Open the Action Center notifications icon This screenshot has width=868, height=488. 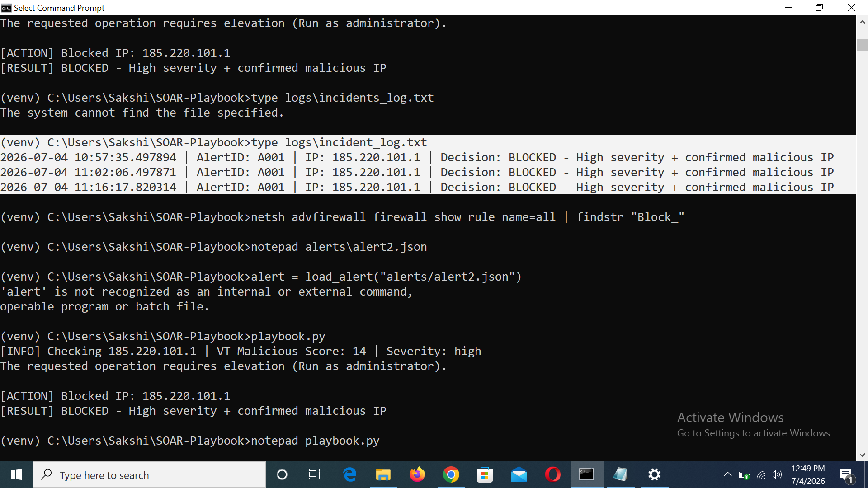pyautogui.click(x=846, y=475)
